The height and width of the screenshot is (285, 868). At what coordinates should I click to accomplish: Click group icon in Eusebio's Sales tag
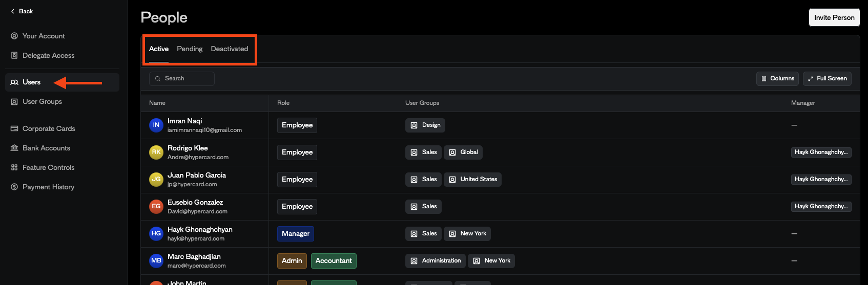(414, 207)
